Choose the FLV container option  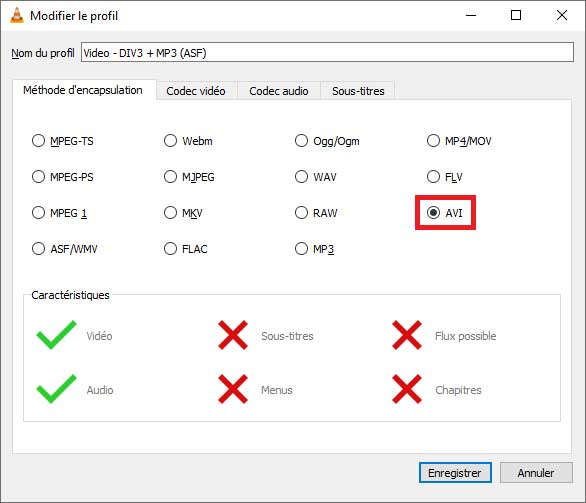(434, 177)
